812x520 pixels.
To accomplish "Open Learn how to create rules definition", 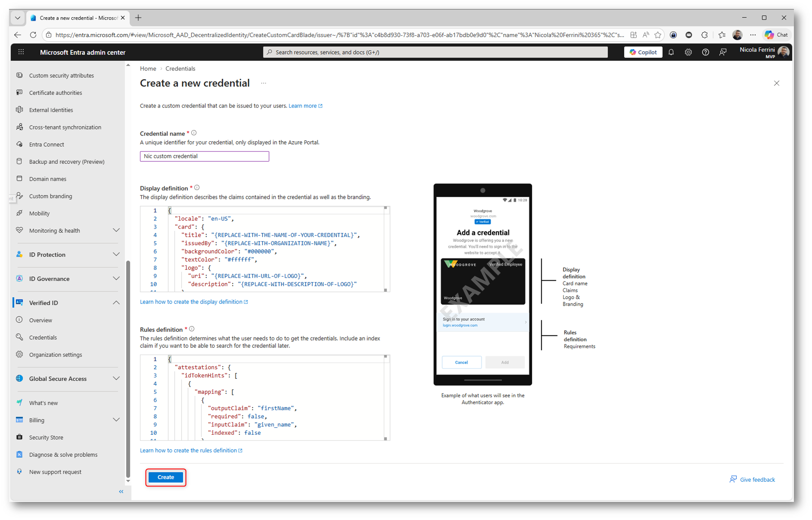I will click(x=191, y=450).
